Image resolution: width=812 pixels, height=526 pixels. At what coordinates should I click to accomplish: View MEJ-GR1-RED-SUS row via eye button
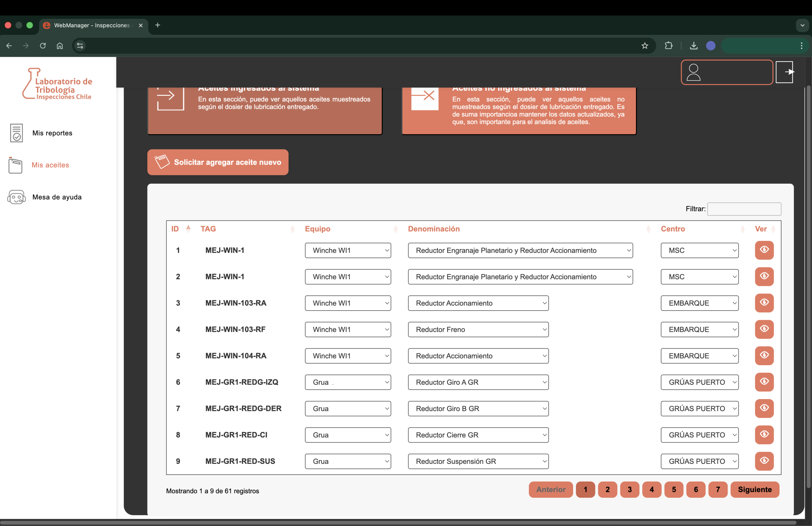[764, 461]
